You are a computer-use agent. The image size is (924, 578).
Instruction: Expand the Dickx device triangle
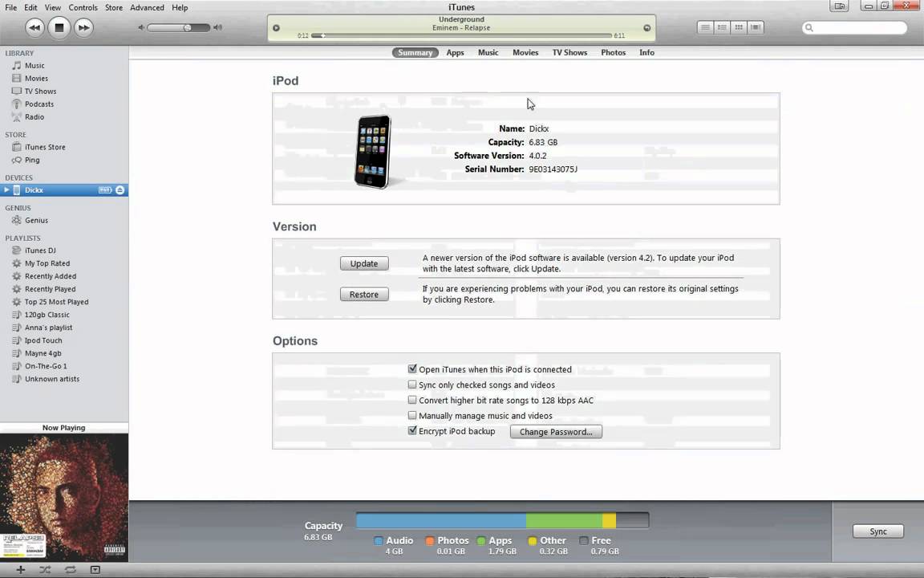[6, 190]
